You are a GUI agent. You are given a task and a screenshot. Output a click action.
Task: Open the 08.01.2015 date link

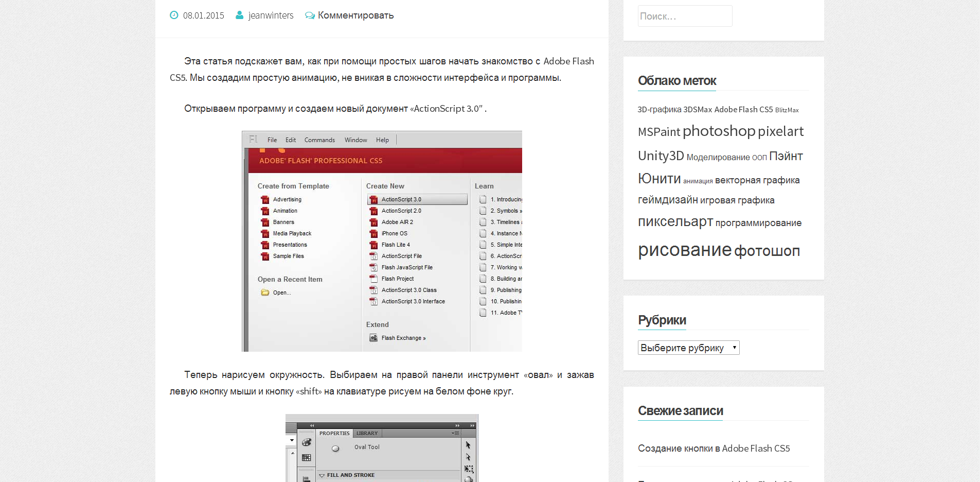pos(204,15)
